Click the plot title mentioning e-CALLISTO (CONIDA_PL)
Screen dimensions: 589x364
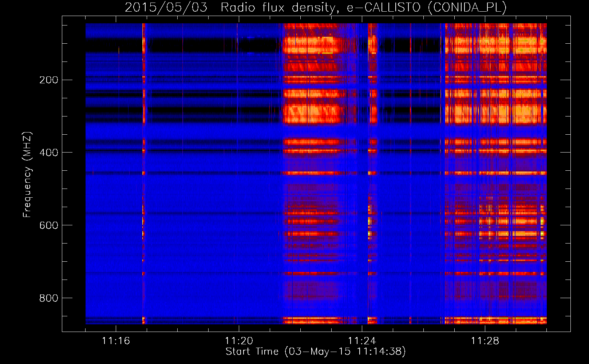click(316, 8)
